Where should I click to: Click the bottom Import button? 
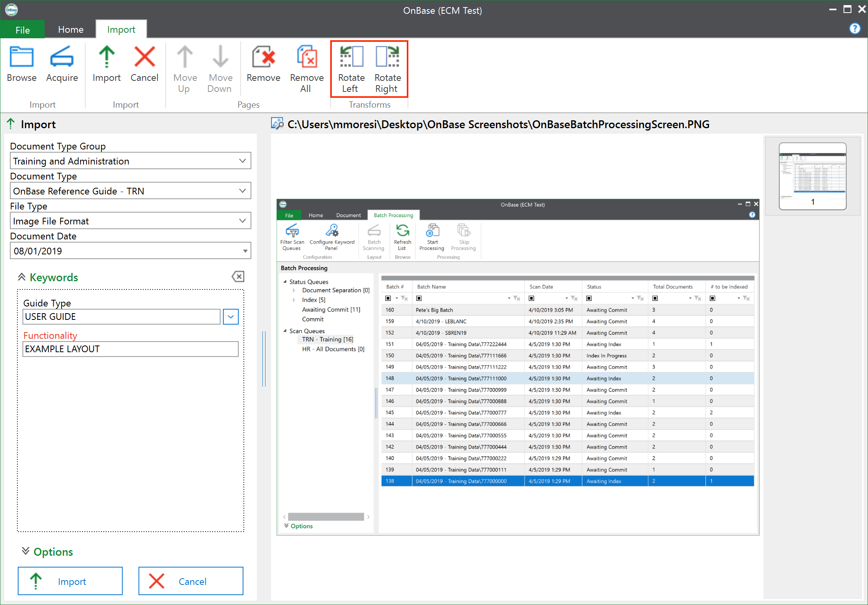[x=70, y=581]
